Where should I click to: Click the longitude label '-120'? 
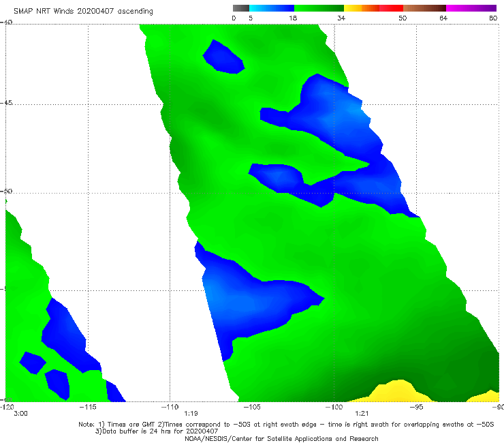pos(7,407)
